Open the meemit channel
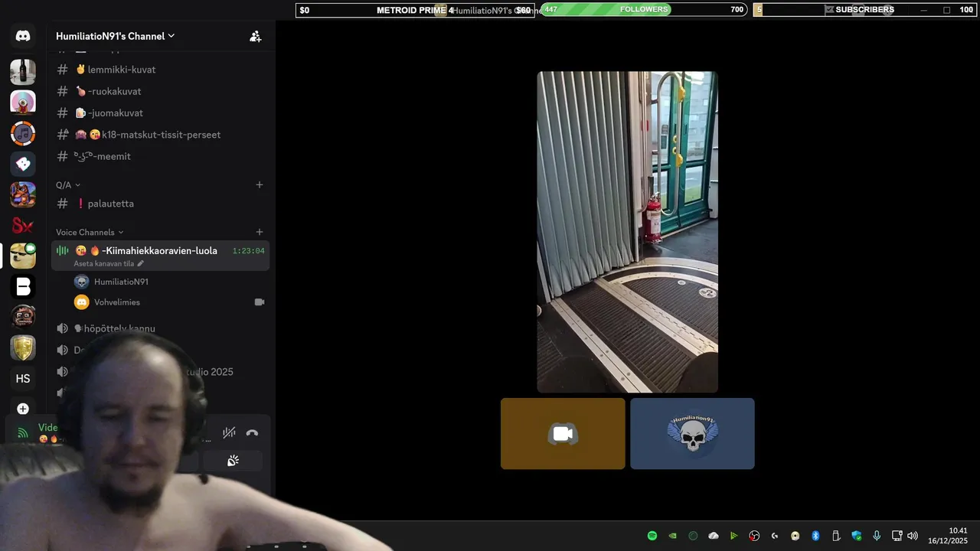Image resolution: width=980 pixels, height=551 pixels. tap(160, 156)
